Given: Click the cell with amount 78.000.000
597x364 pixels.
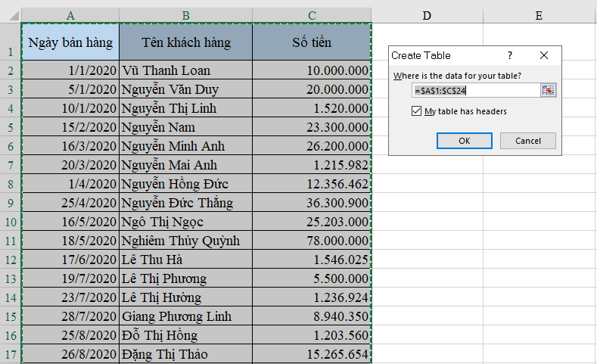Looking at the screenshot, I should click(x=312, y=241).
